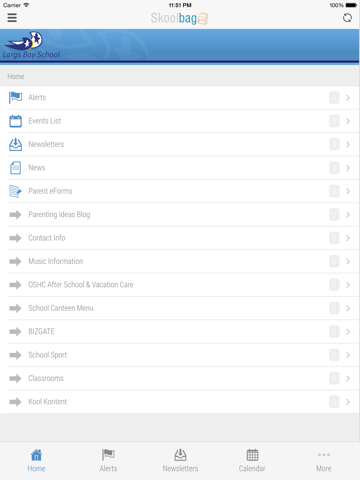
Task: Open the BIZGATE link
Action: 180,332
